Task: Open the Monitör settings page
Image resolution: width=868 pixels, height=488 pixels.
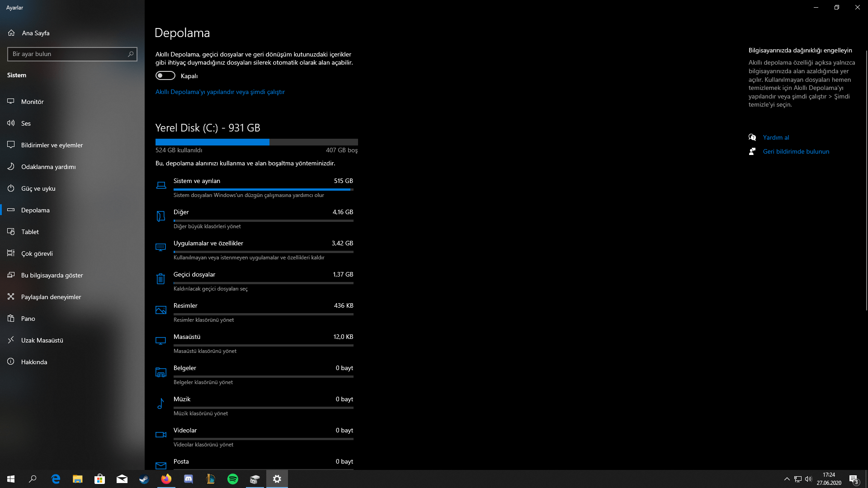Action: point(33,102)
